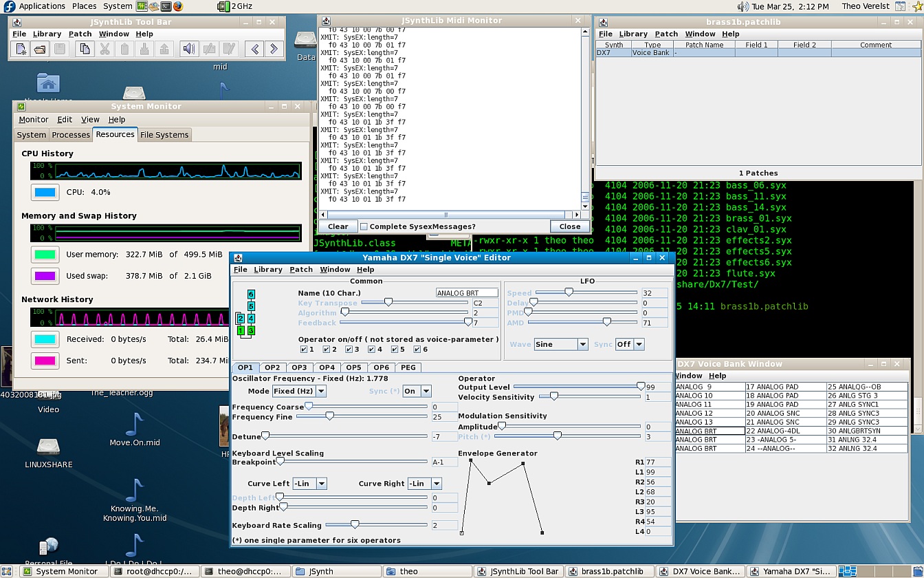
Task: Click the Copy icon in JSynthLib toolbar
Action: click(85, 49)
